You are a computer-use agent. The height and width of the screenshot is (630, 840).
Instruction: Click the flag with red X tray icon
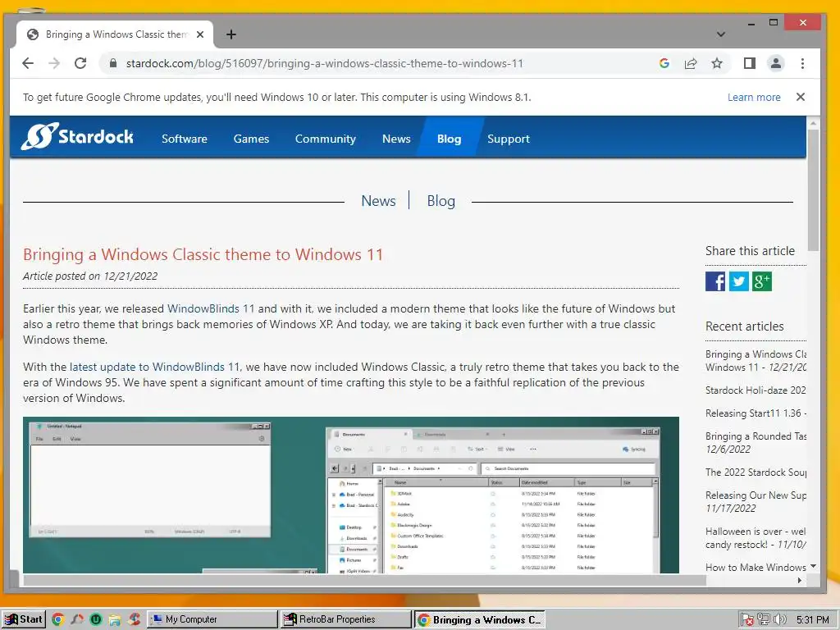pos(747,620)
